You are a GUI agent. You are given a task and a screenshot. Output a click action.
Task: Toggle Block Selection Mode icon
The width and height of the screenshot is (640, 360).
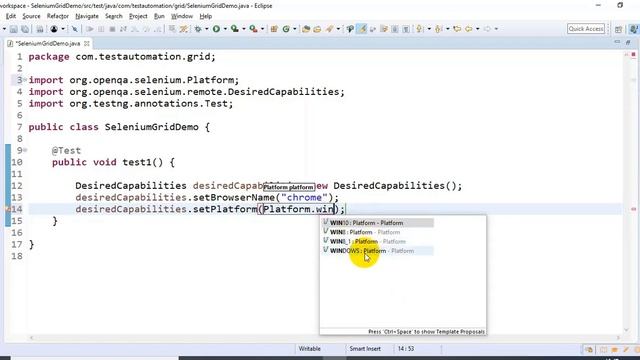tap(395, 29)
